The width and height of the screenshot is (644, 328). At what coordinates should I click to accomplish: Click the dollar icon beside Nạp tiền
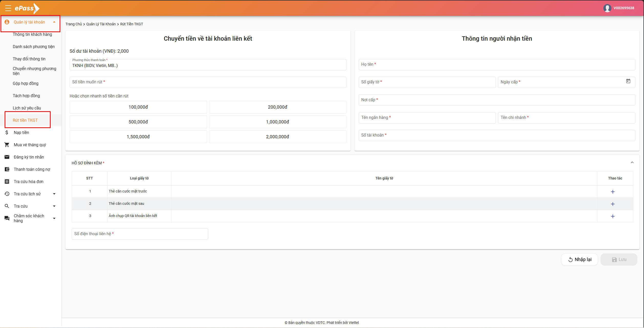tap(7, 132)
